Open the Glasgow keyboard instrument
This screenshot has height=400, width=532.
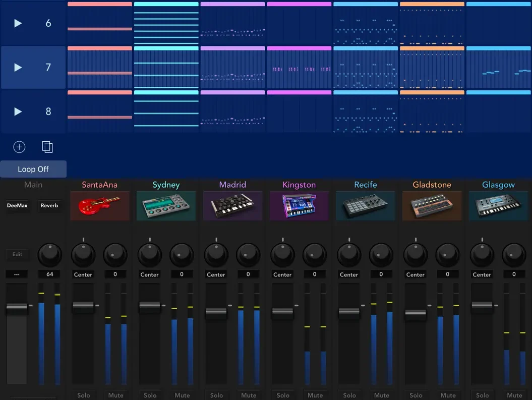pos(498,206)
